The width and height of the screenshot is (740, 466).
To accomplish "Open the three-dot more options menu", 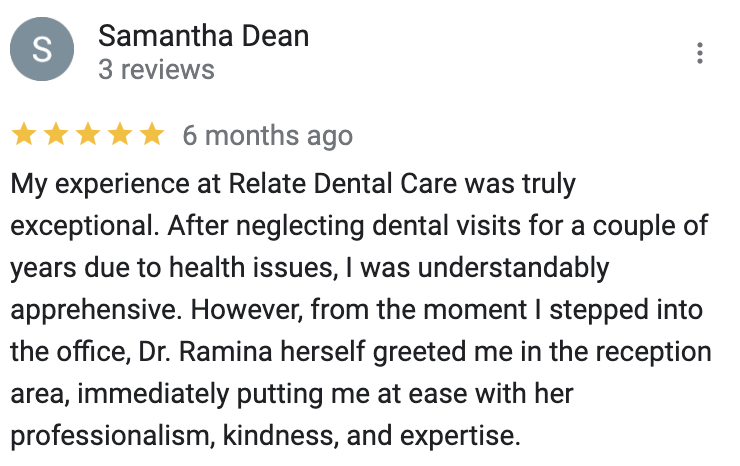I will coord(700,53).
